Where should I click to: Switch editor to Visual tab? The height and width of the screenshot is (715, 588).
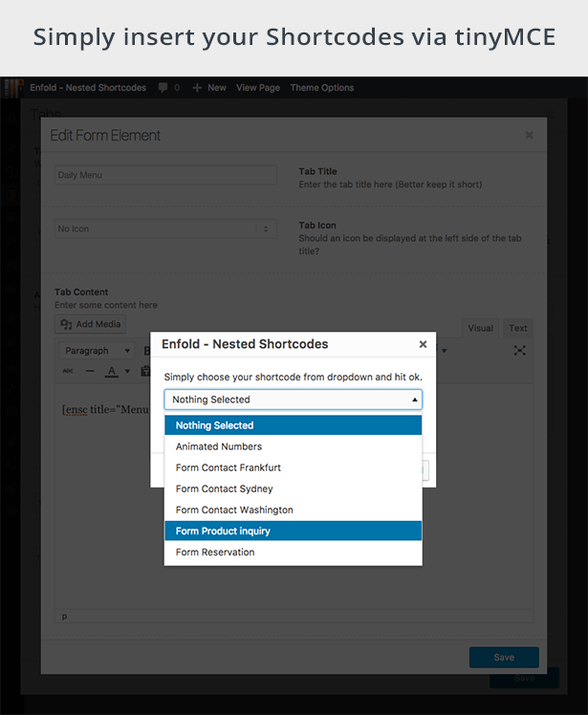480,328
